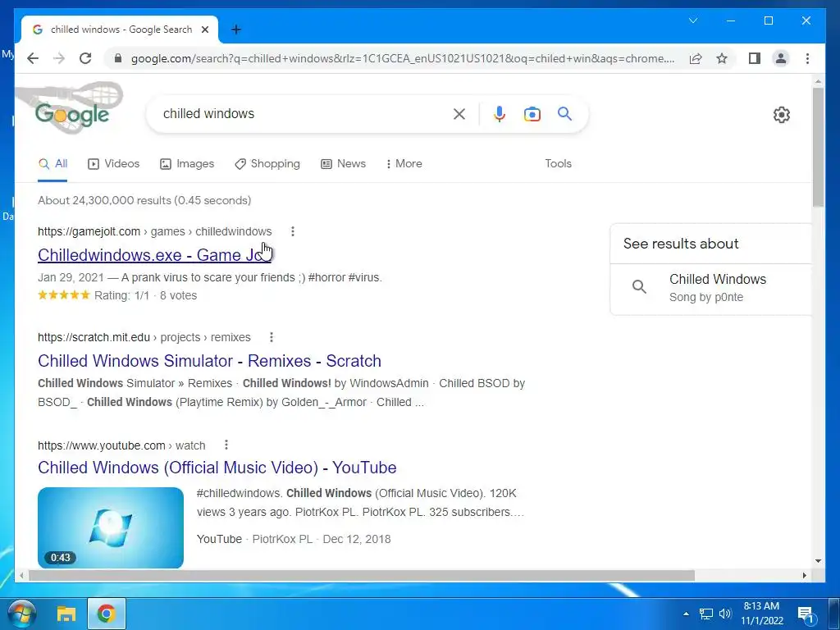Viewport: 840px width, 630px height.
Task: Open Chilledwindows.exe - Game Jolt link
Action: pos(154,255)
